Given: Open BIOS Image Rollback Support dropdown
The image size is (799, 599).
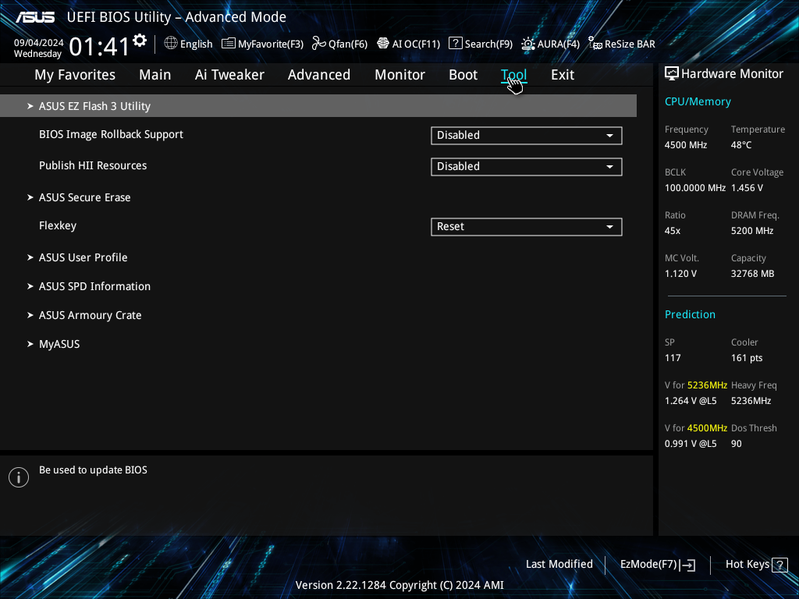Looking at the screenshot, I should [x=526, y=135].
